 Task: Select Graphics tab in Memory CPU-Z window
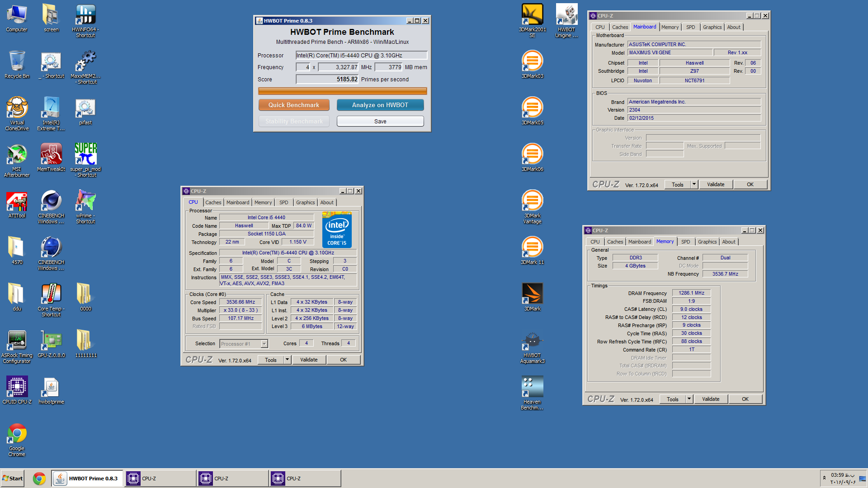coord(707,242)
